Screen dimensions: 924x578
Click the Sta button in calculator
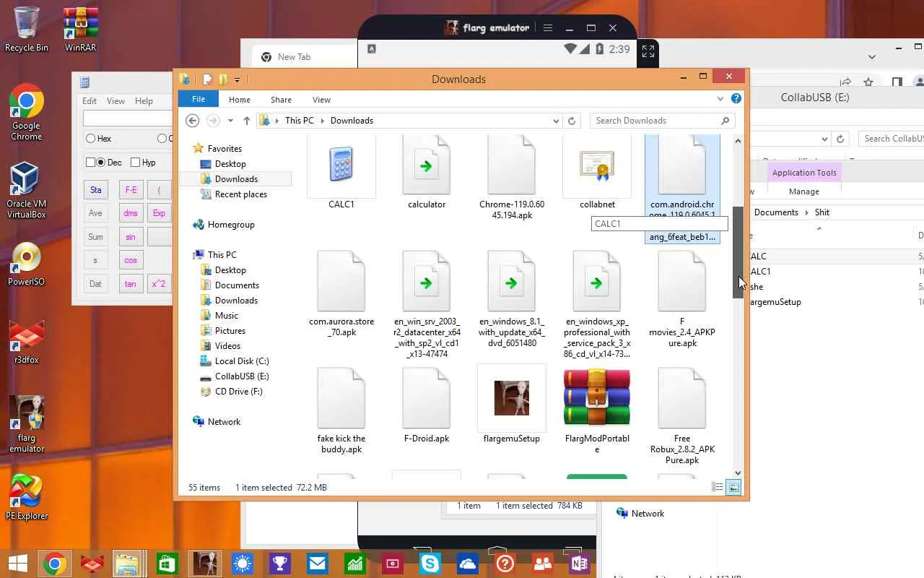pyautogui.click(x=96, y=190)
